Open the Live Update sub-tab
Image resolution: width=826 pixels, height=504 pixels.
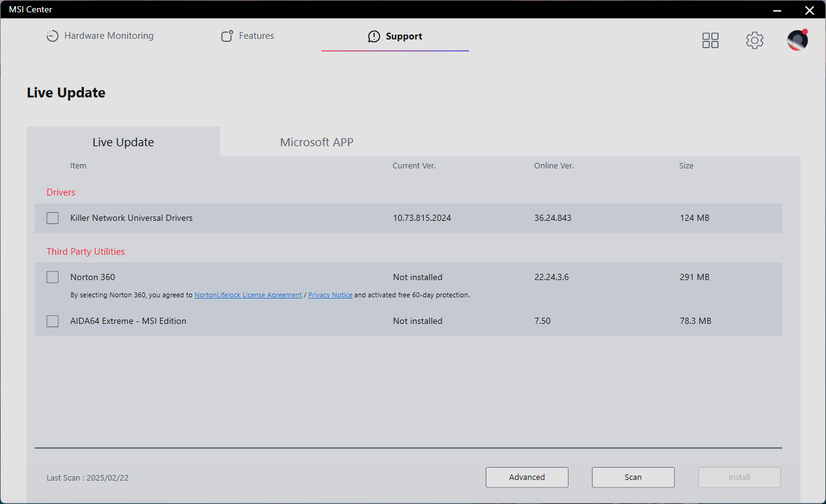pos(123,142)
